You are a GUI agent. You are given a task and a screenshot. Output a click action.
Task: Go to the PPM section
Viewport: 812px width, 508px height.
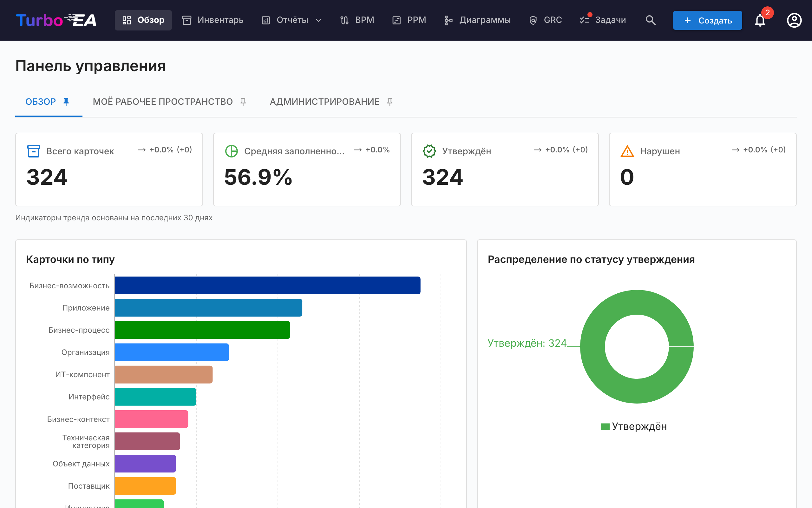[x=409, y=20]
